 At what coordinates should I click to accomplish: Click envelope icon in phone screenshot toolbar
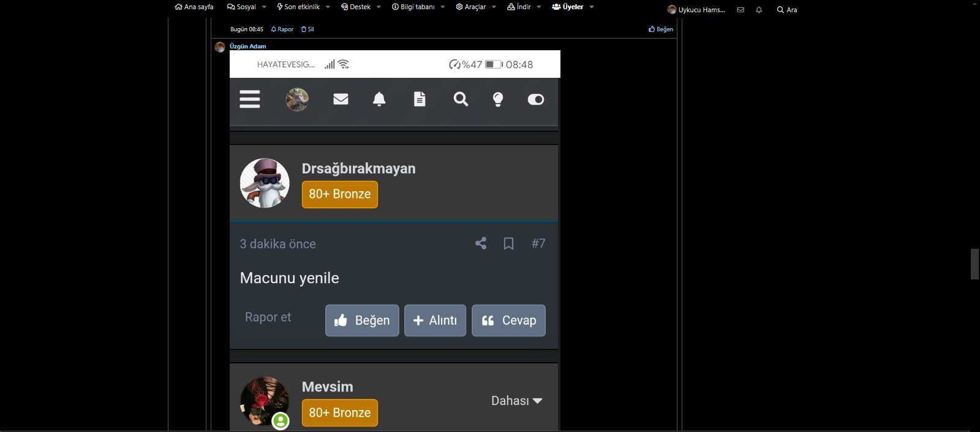pos(341,99)
